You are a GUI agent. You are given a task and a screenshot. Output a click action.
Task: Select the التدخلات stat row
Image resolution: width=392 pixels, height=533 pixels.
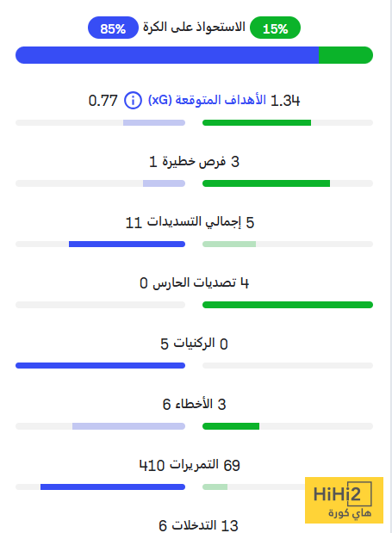pos(198,525)
